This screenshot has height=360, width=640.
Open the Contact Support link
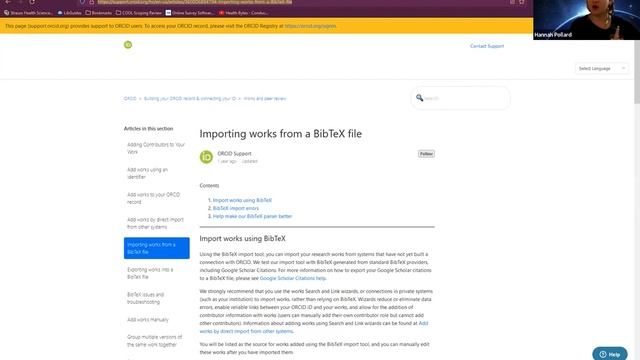pos(487,46)
